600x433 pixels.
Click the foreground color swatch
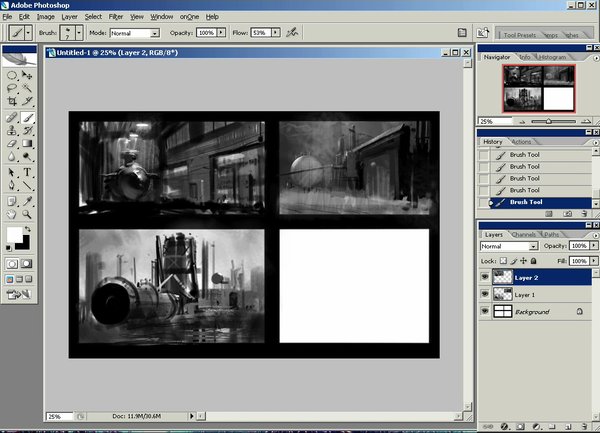(14, 236)
